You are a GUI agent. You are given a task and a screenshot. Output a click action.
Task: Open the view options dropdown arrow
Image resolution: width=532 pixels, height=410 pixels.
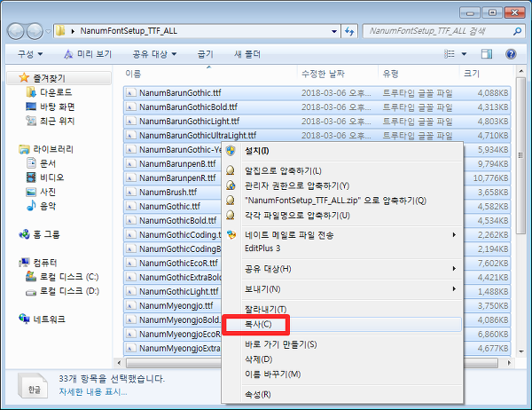coord(464,53)
